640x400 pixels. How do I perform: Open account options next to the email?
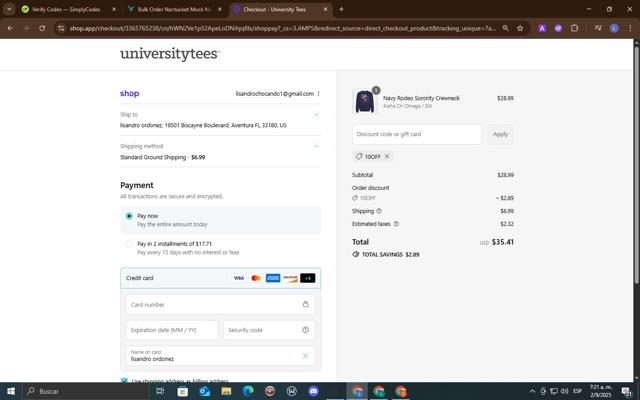point(318,93)
